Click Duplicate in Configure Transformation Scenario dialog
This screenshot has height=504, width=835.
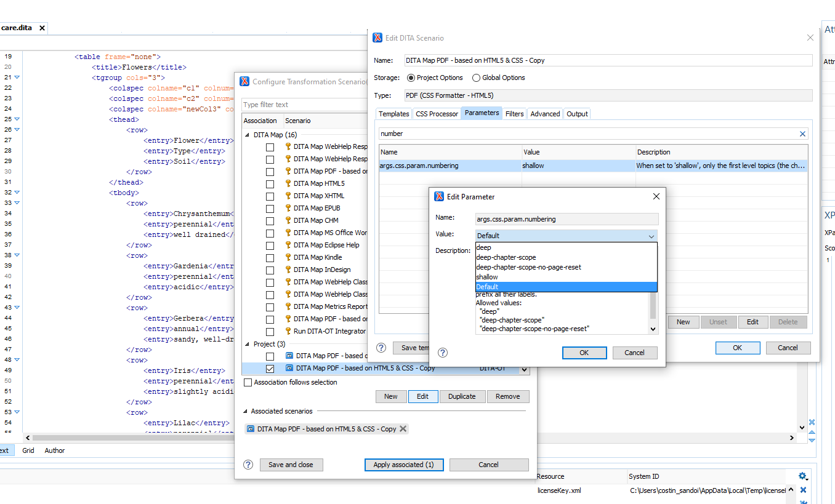coord(462,396)
